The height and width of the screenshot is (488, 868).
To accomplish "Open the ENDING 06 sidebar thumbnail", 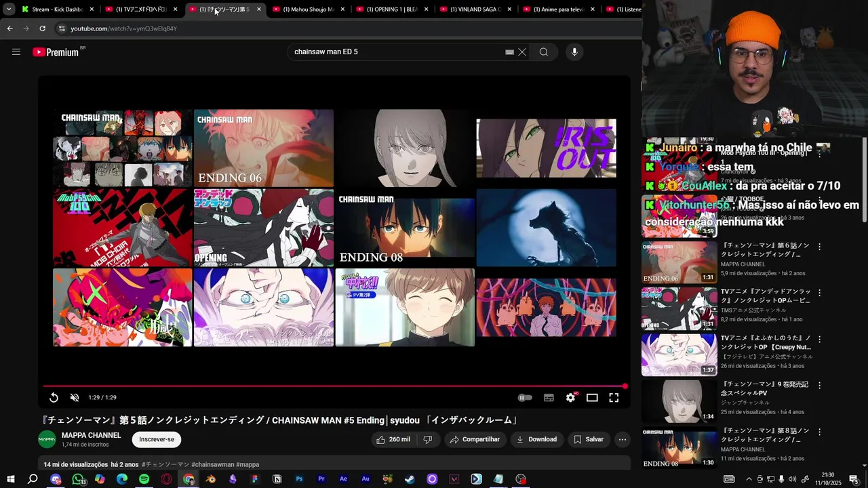I will tap(679, 262).
